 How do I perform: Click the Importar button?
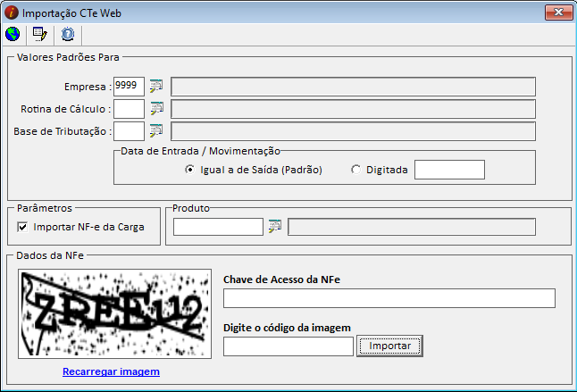[x=389, y=346]
